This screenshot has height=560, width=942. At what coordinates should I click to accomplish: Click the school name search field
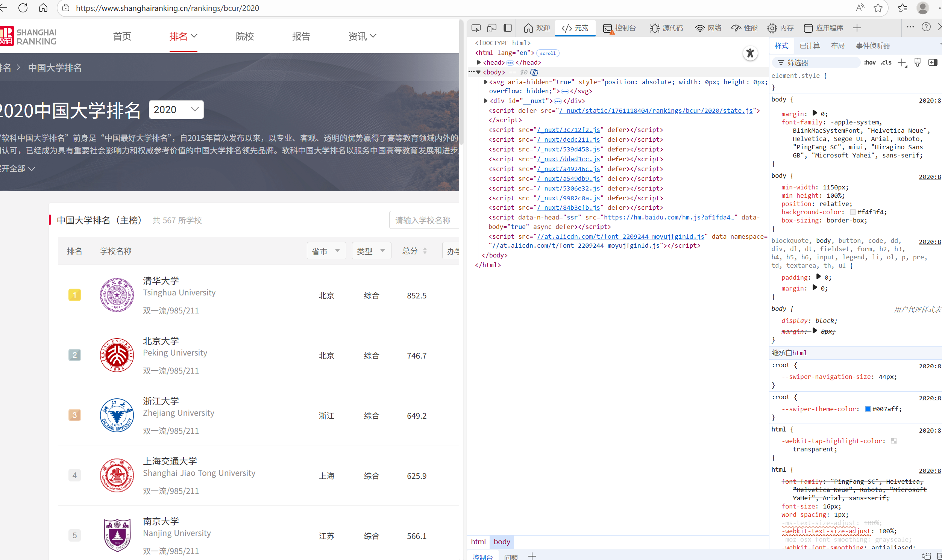point(423,220)
